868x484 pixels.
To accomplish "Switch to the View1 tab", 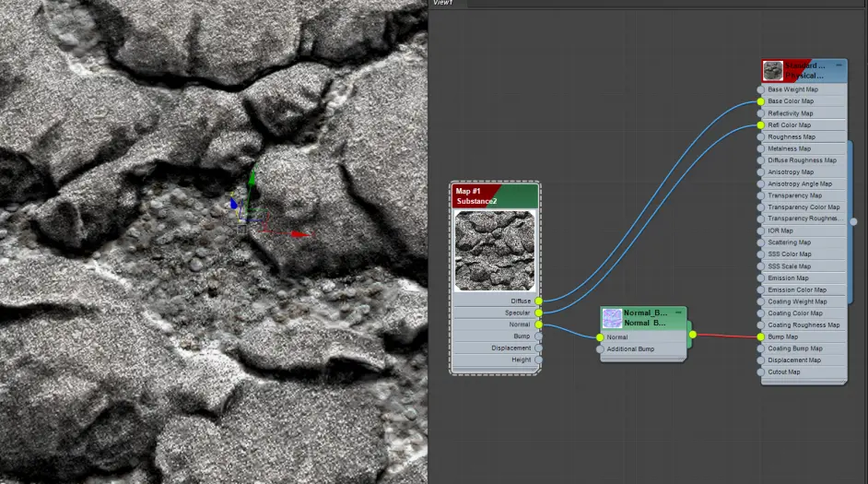I will tap(443, 3).
